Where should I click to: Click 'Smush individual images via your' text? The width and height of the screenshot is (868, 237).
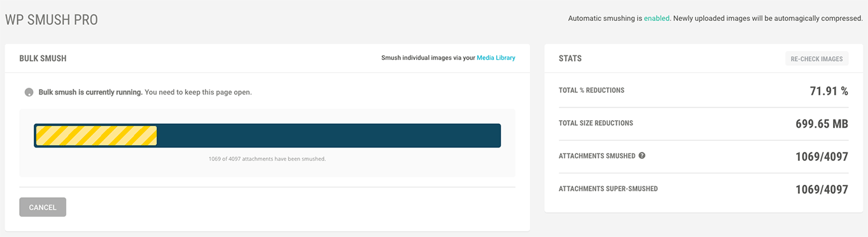(428, 58)
